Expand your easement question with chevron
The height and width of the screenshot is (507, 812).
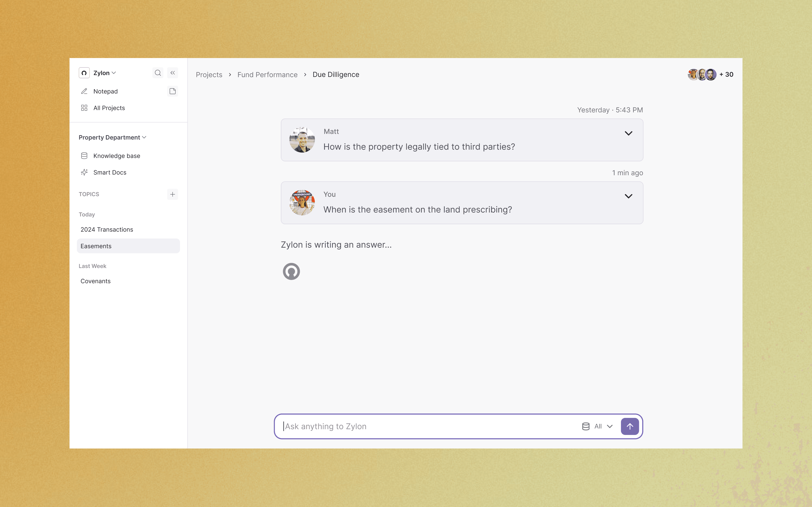tap(628, 196)
